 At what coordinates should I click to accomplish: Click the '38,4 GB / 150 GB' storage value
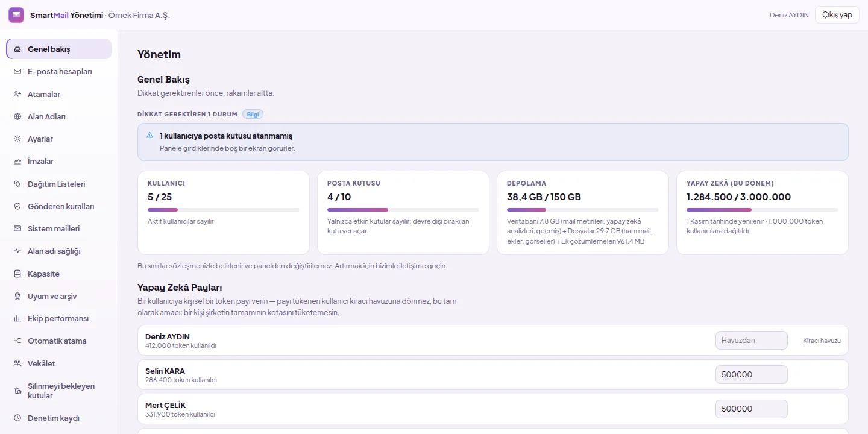(x=544, y=197)
